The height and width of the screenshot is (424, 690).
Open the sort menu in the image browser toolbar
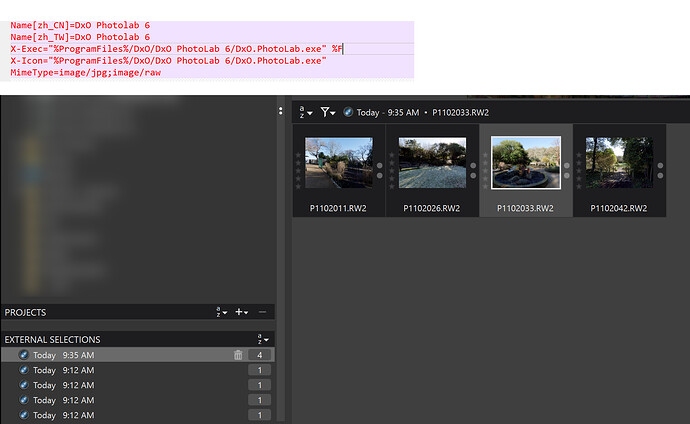[306, 112]
